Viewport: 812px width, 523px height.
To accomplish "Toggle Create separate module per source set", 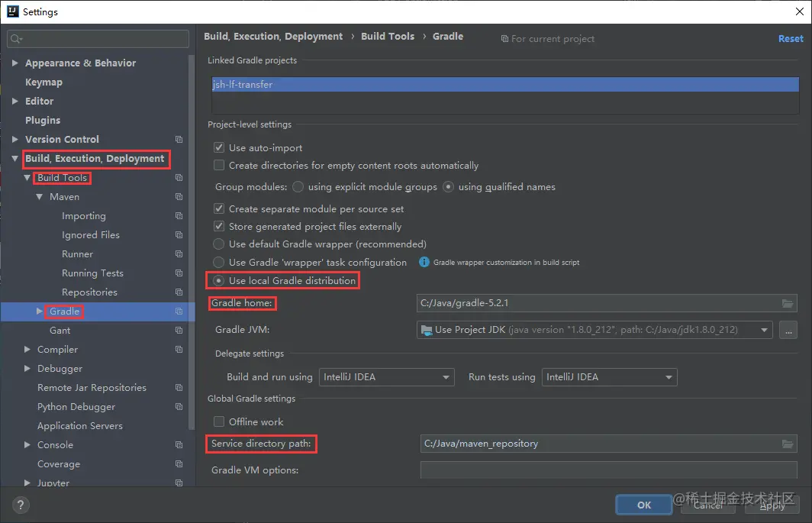I will pyautogui.click(x=219, y=209).
